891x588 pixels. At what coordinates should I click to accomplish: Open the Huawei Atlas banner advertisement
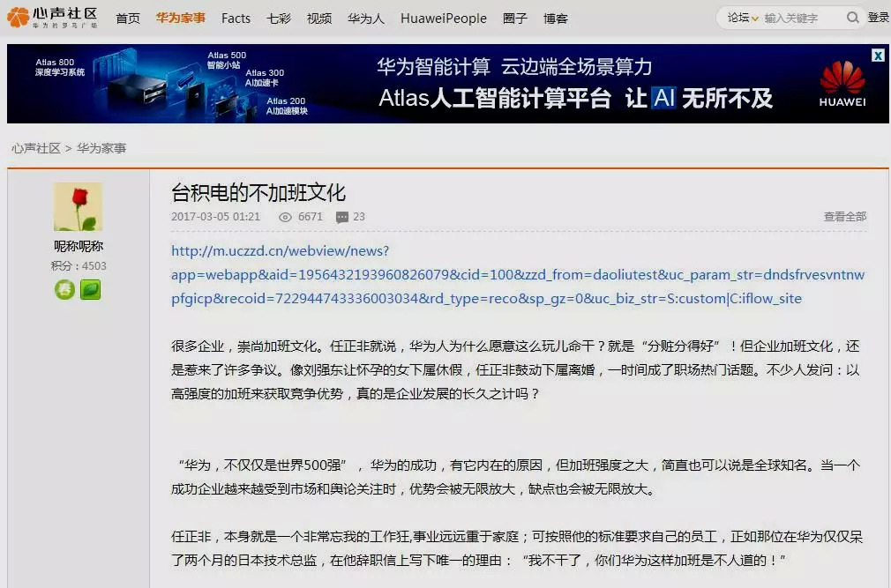448,84
